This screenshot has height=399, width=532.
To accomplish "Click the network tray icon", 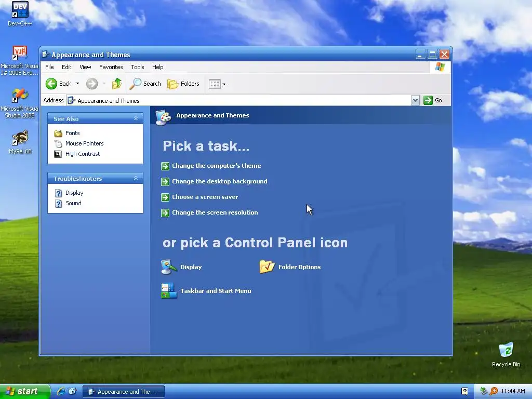I will (x=484, y=391).
